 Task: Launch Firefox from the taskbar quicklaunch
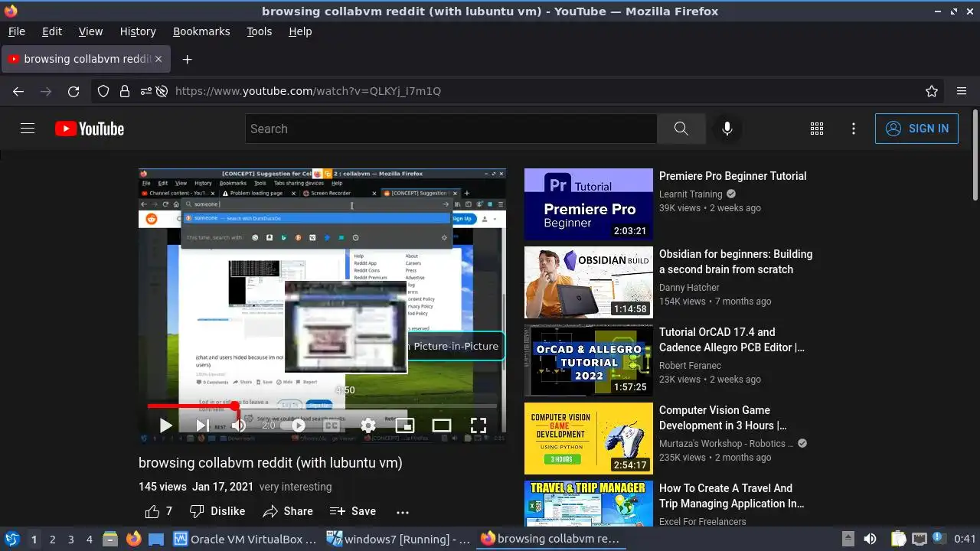pos(133,540)
